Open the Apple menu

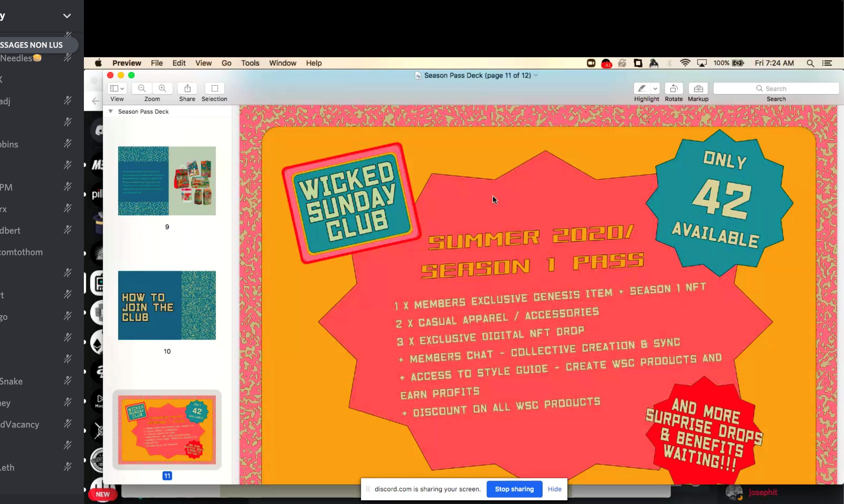tap(98, 63)
